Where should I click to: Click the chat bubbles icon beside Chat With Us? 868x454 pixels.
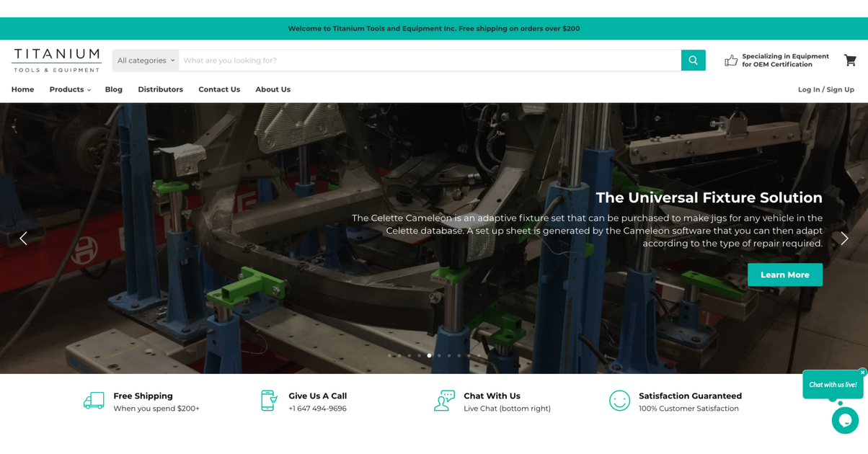click(x=444, y=401)
